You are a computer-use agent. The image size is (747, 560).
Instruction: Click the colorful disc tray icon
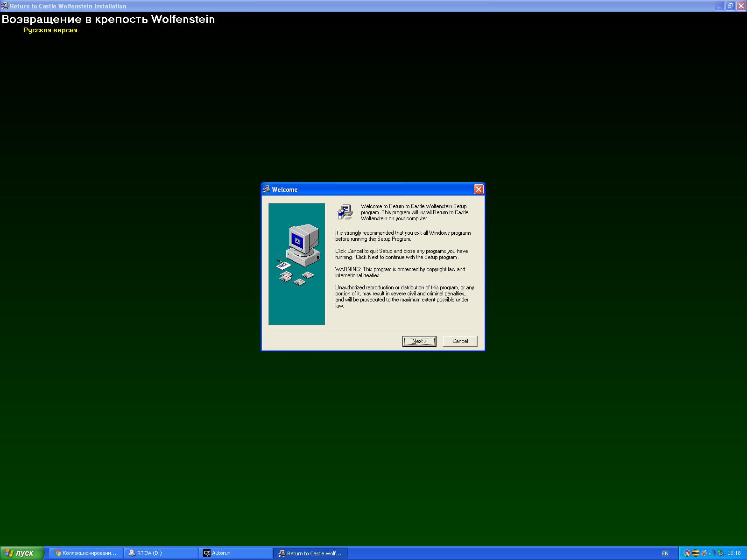pos(687,553)
